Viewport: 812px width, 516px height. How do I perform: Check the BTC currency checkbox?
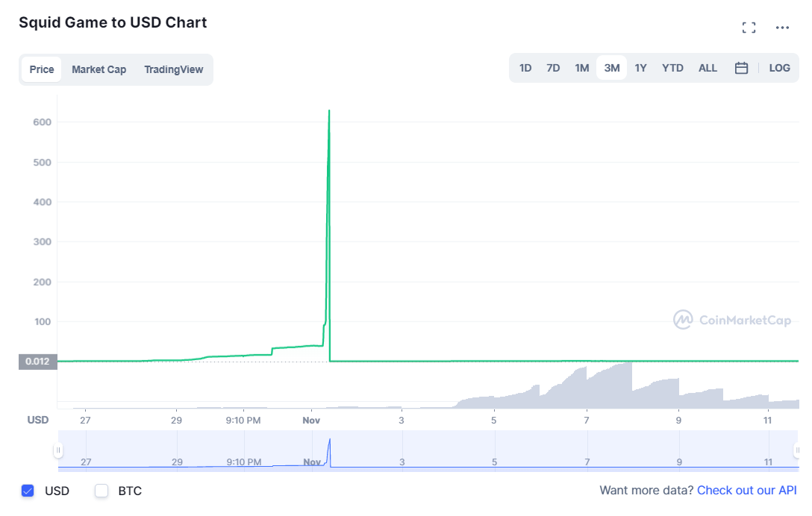(x=101, y=491)
